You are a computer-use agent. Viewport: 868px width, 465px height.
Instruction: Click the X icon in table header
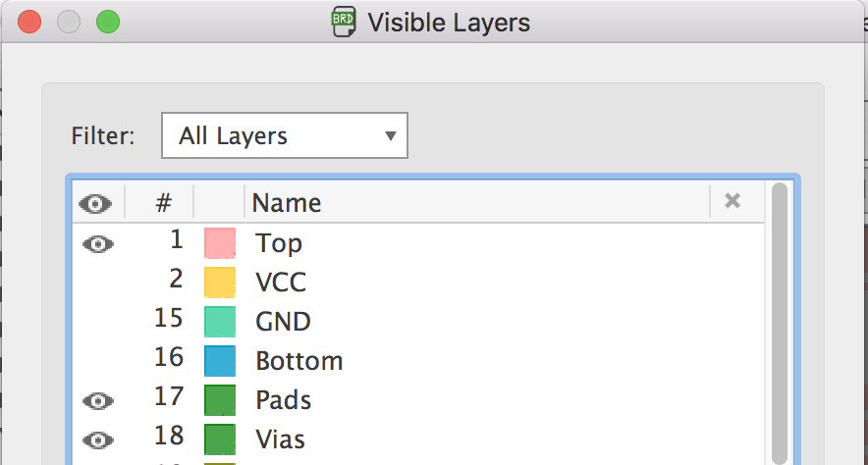732,201
